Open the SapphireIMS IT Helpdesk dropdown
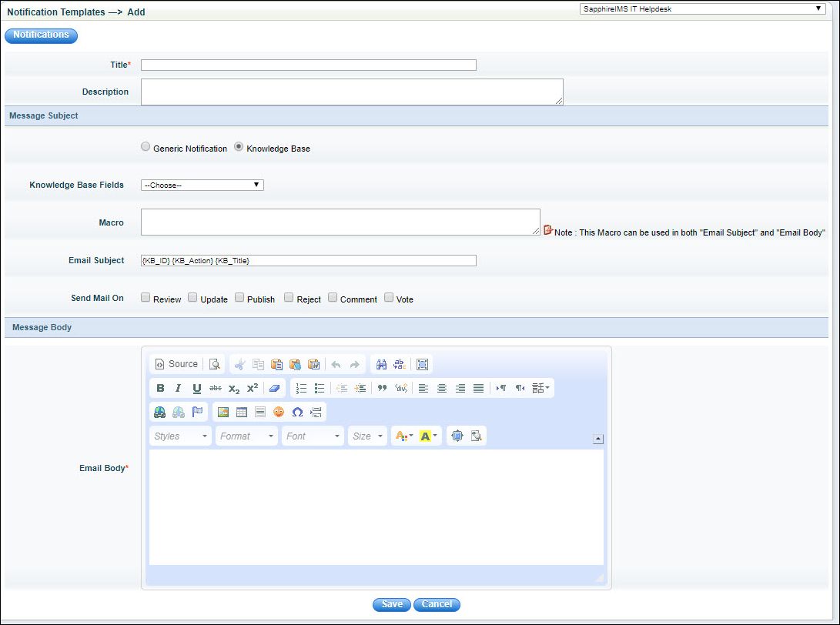The height and width of the screenshot is (625, 840). (x=702, y=8)
